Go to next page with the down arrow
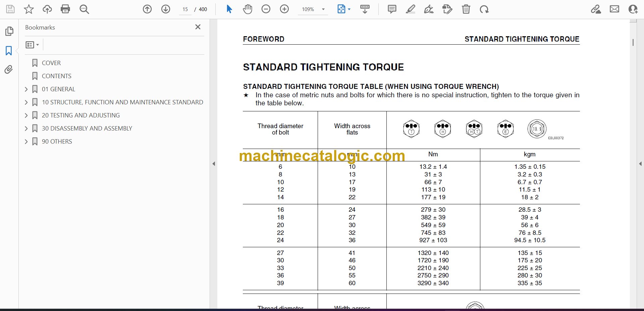This screenshot has width=644, height=311. coord(166,9)
